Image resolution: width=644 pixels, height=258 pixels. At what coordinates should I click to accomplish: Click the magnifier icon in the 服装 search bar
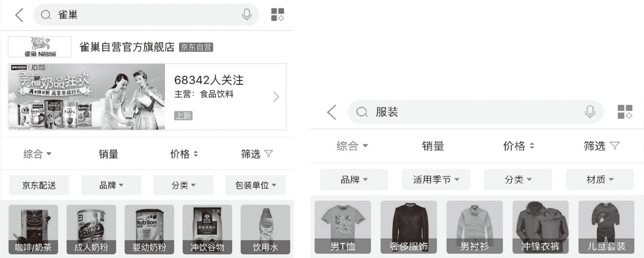click(361, 112)
